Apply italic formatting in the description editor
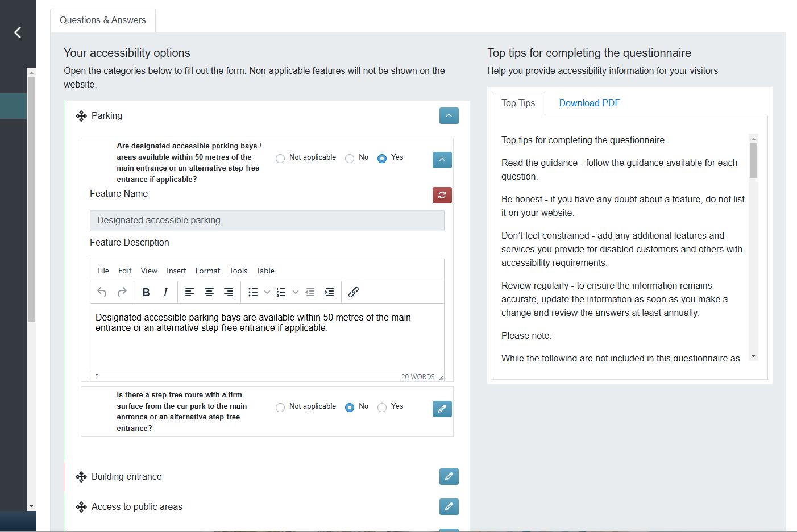The height and width of the screenshot is (532, 797). (x=165, y=292)
